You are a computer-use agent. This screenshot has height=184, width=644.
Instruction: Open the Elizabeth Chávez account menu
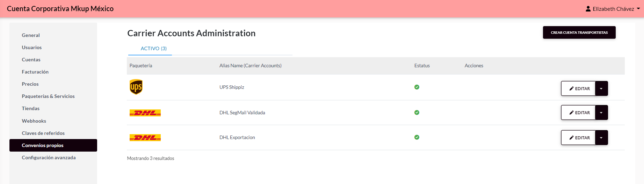click(613, 9)
